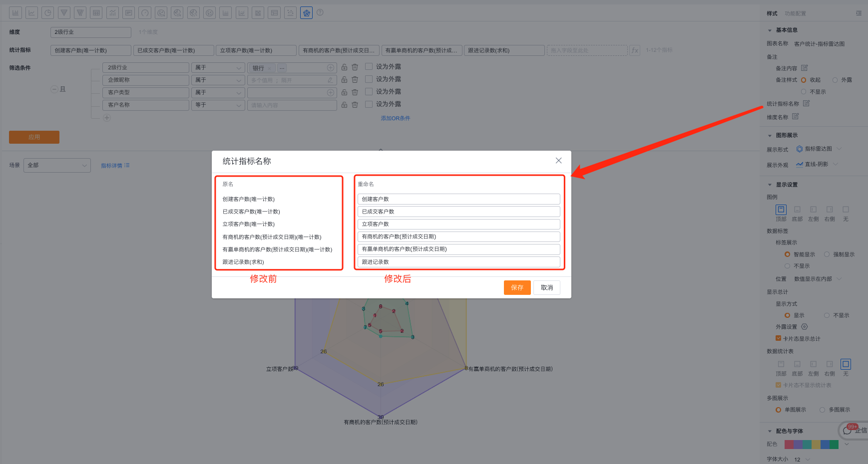868x464 pixels.
Task: Select the gauge chart type icon
Action: [x=145, y=13]
